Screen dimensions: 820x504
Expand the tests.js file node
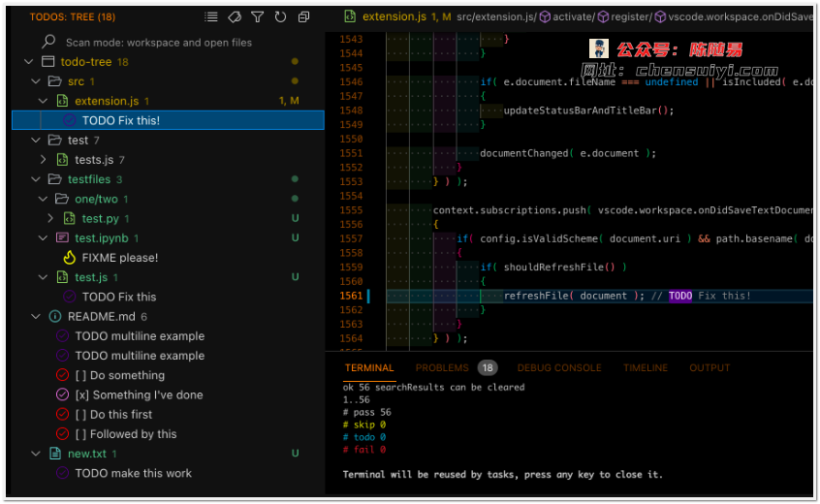coord(44,160)
